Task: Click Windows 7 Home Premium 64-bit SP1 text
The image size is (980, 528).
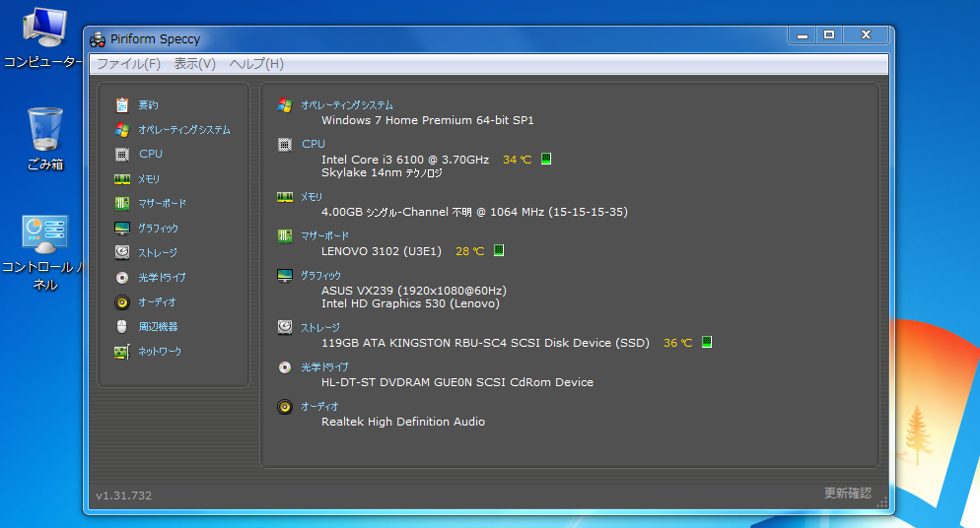Action: click(428, 120)
